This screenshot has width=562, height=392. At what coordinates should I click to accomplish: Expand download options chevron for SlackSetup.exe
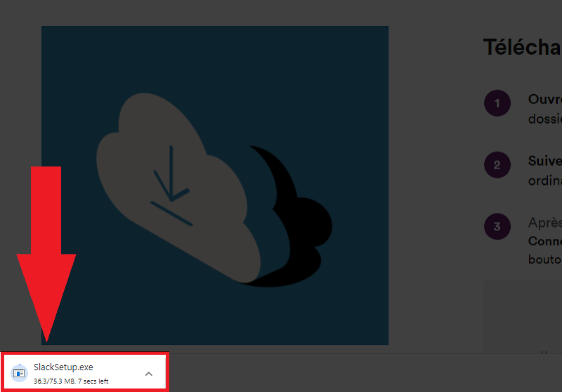[x=148, y=374]
